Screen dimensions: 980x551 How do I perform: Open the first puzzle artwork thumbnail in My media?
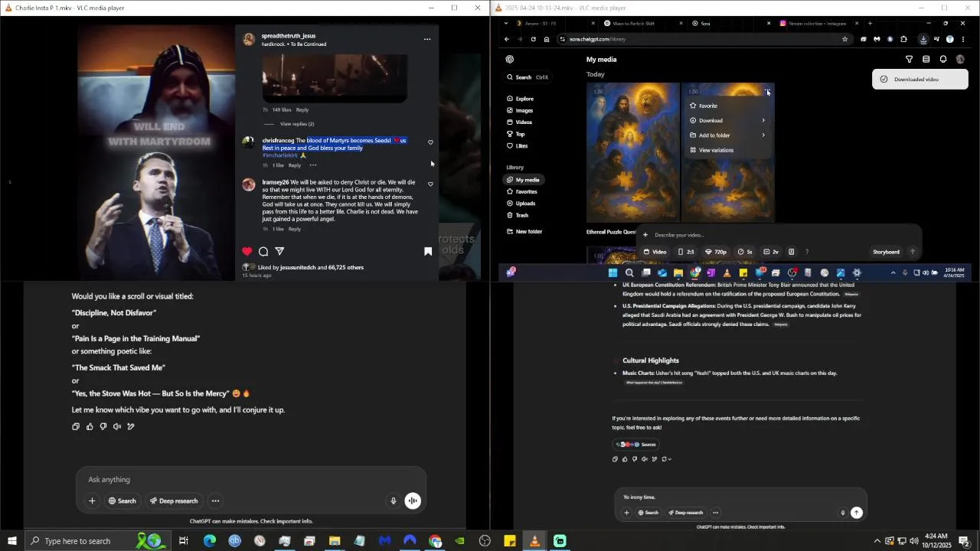[x=632, y=152]
